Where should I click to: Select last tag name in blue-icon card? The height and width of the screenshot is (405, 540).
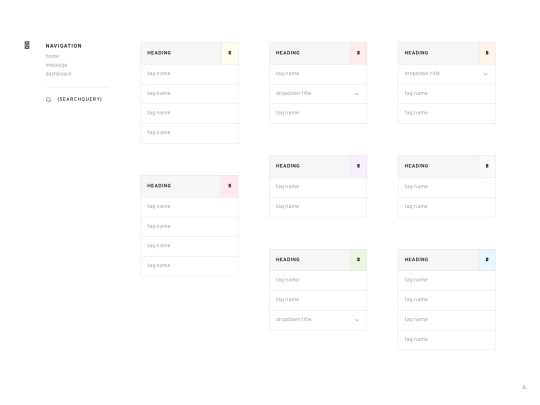click(x=447, y=340)
